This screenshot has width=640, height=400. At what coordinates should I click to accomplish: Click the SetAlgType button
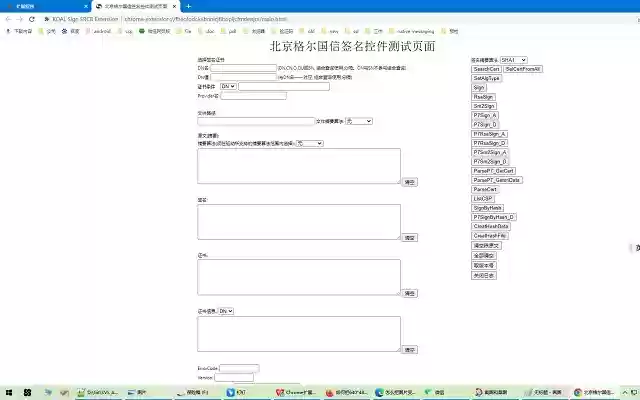click(487, 78)
